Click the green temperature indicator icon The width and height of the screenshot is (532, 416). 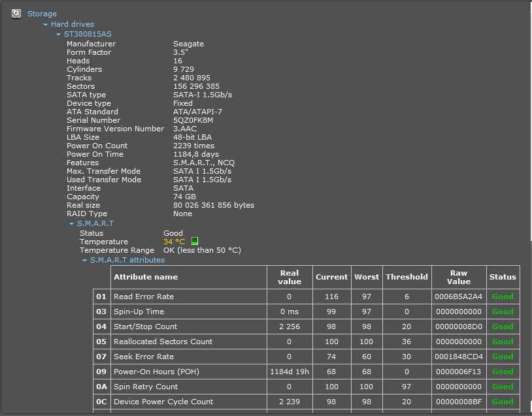195,241
